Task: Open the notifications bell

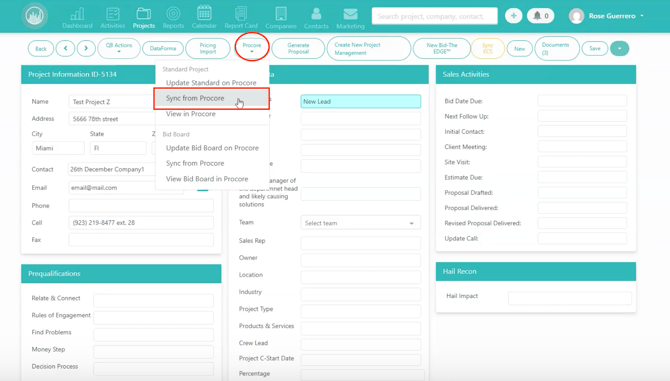Action: [541, 16]
